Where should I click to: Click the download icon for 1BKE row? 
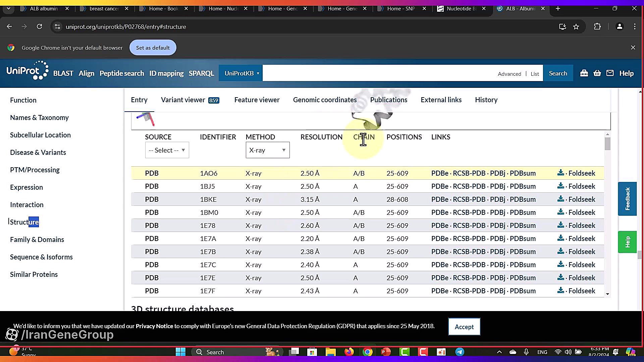click(x=560, y=199)
